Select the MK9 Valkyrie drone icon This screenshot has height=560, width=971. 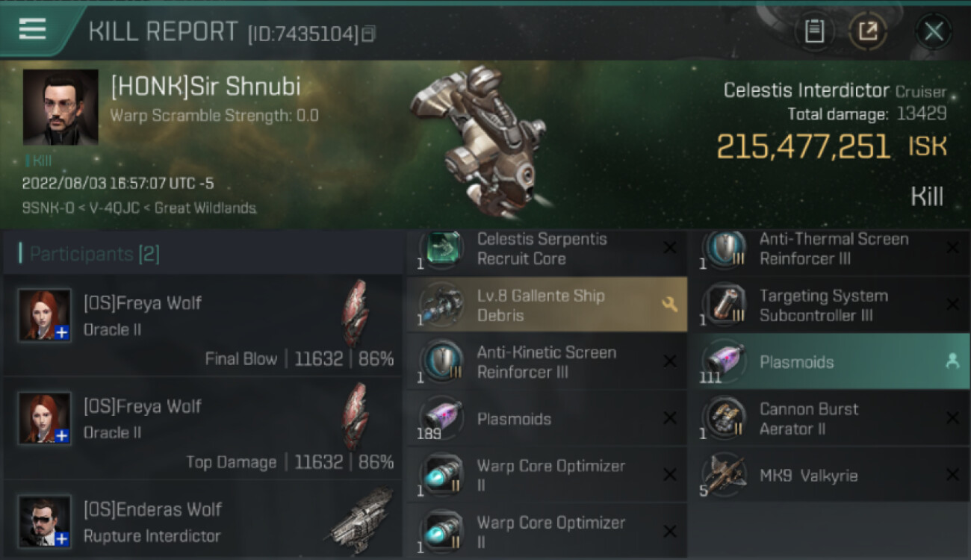tap(723, 475)
